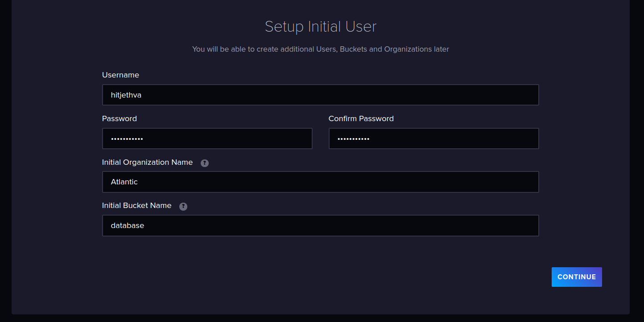Place cursor on the "database" bucket text
This screenshot has width=644, height=322.
[x=128, y=225]
